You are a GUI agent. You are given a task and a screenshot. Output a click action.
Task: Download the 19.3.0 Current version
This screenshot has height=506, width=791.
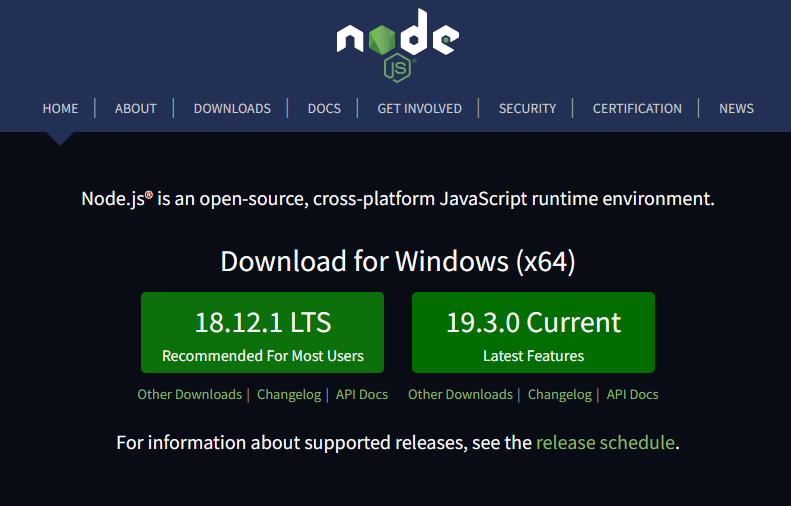click(533, 332)
